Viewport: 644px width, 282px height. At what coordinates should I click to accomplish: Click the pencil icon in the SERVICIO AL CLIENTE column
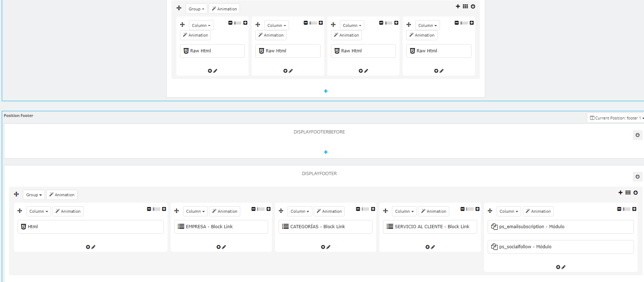(x=433, y=247)
